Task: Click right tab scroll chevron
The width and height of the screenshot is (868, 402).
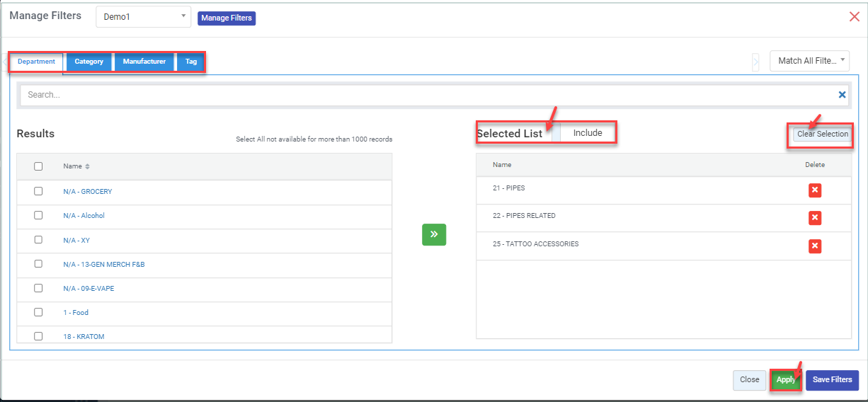Action: [755, 62]
